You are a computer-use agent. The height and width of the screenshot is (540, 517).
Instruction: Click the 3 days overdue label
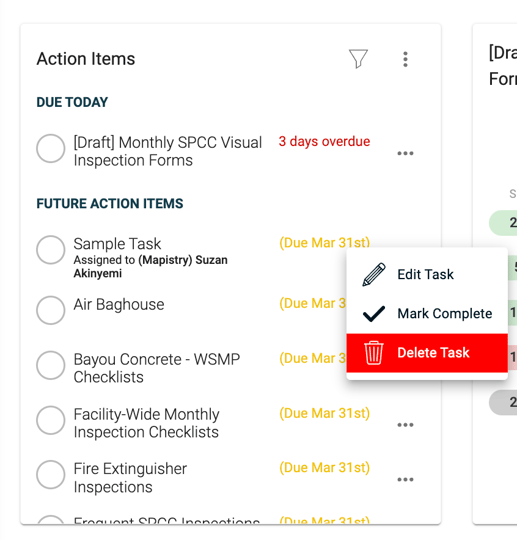324,142
